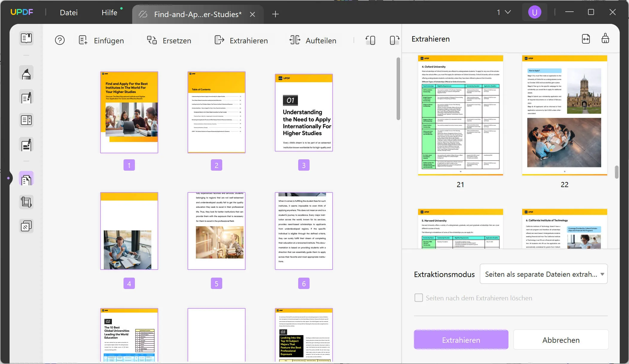Rotate pages counterclockwise
Viewport: 629px width, 364px height.
(370, 40)
